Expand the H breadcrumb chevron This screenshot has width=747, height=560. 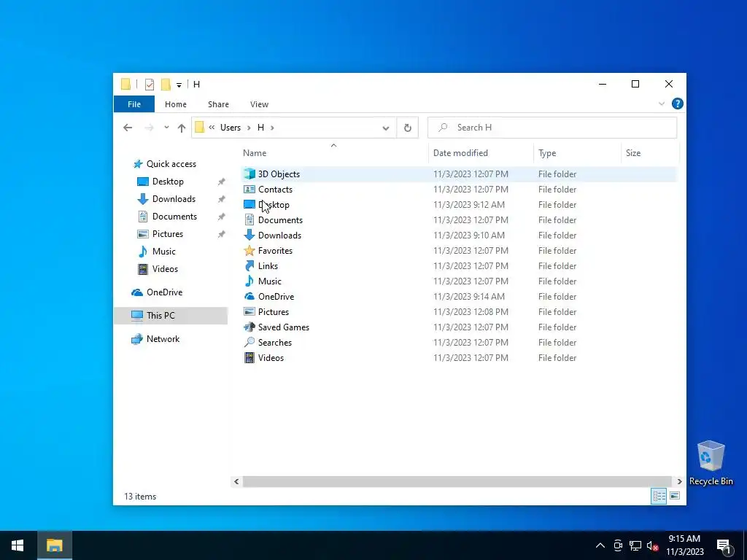coord(272,128)
